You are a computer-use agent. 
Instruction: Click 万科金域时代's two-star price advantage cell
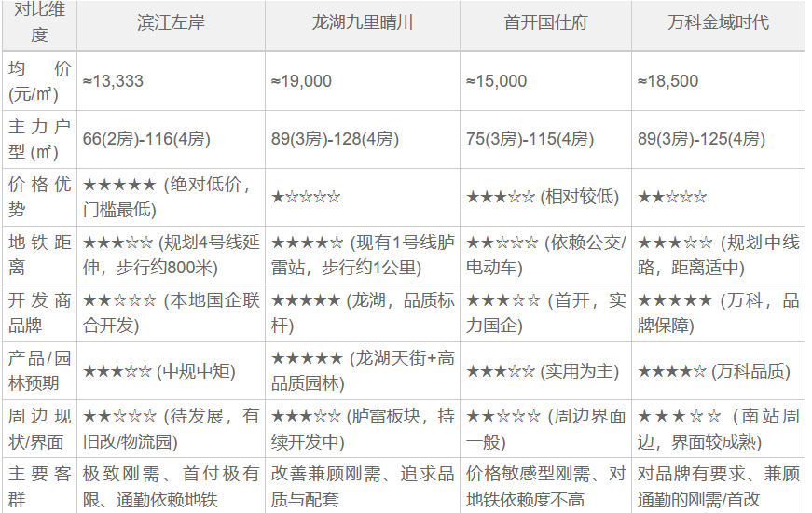click(x=718, y=197)
